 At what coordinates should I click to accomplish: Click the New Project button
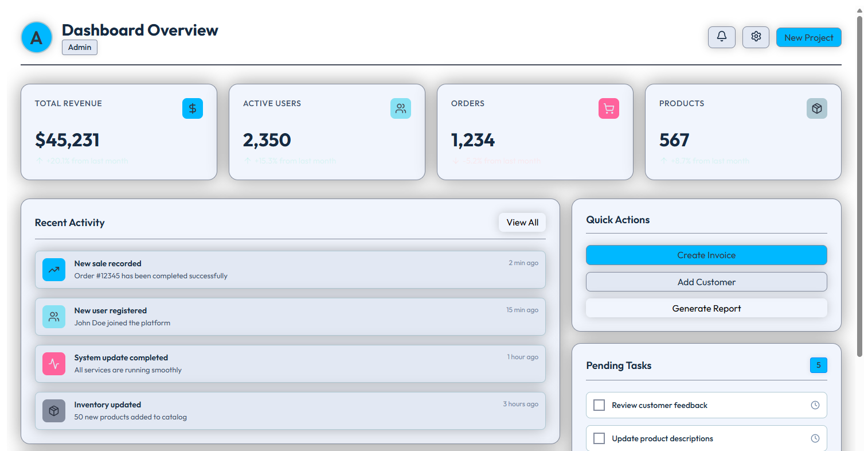[x=808, y=37]
